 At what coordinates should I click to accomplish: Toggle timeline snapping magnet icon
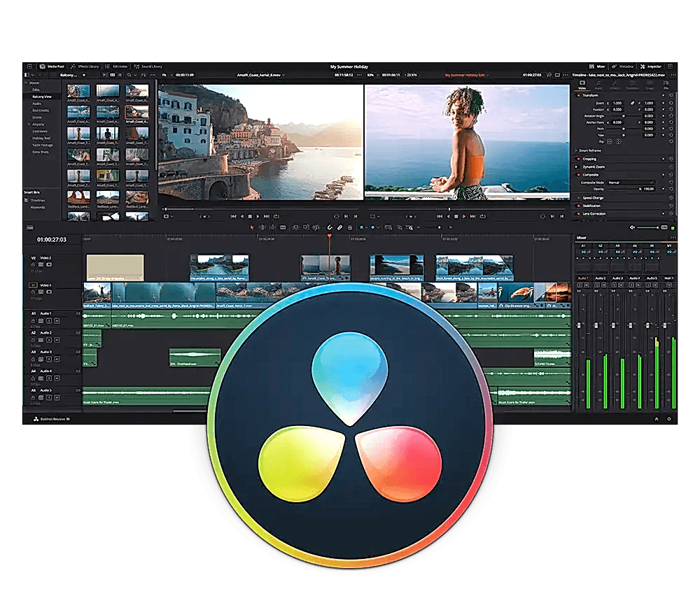pyautogui.click(x=329, y=227)
